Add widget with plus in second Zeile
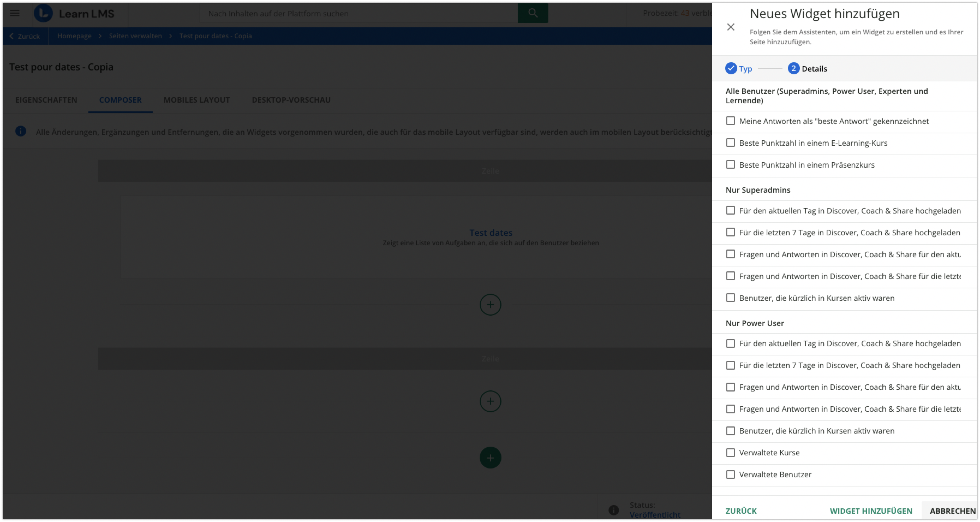 (490, 401)
